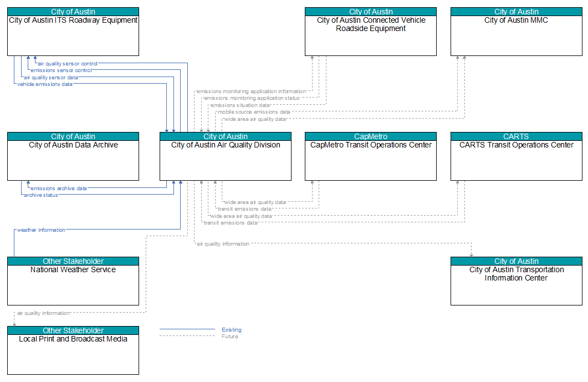Open the CapMetro Transit Operations Center node
This screenshot has height=382, width=588.
(371, 156)
